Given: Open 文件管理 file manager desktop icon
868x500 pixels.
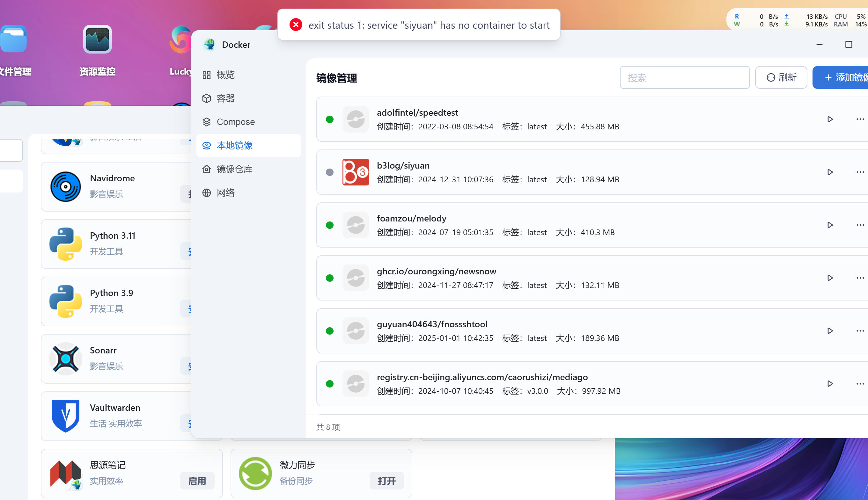Looking at the screenshot, I should [14, 39].
